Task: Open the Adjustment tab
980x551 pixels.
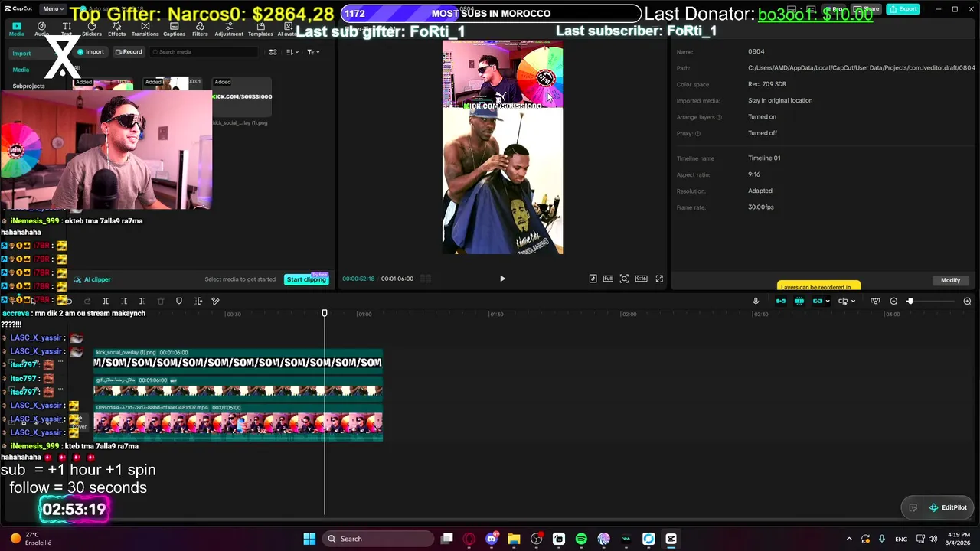Action: point(229,29)
